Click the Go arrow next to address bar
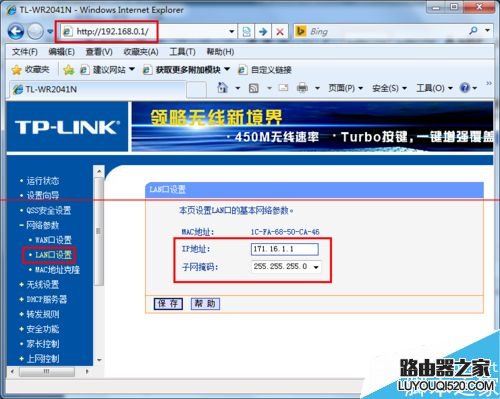 [x=263, y=32]
